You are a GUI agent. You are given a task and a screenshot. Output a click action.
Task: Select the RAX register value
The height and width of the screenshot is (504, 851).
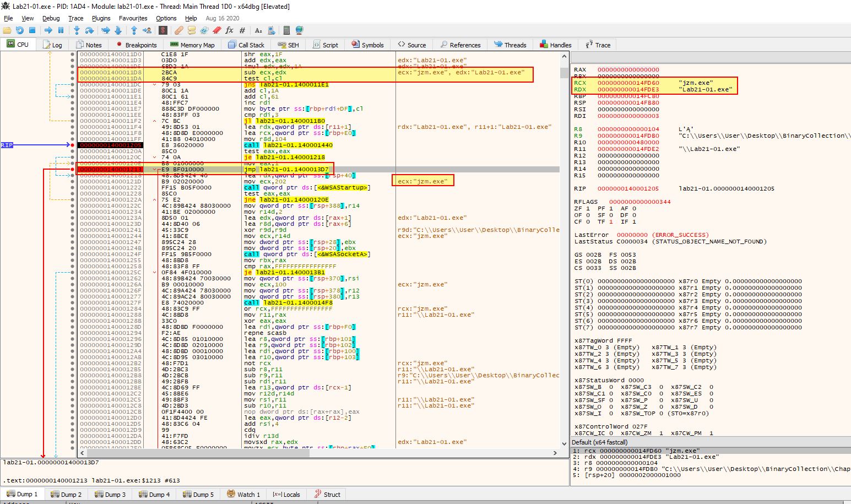628,69
